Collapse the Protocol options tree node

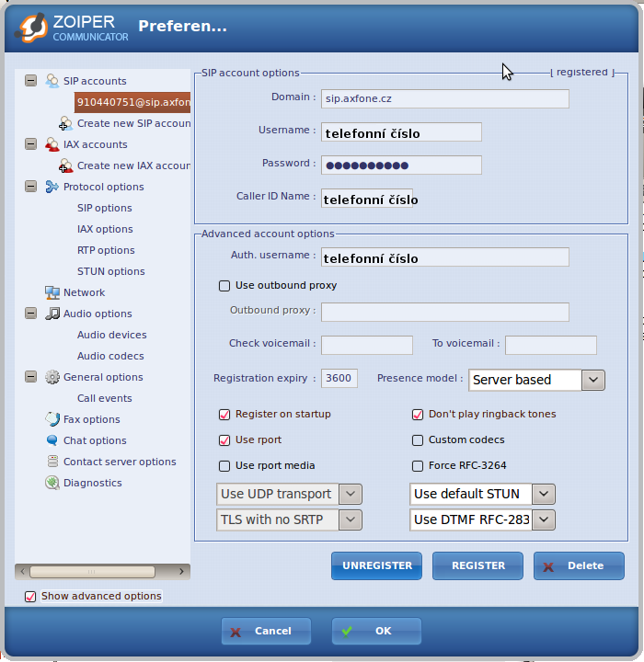point(31,186)
